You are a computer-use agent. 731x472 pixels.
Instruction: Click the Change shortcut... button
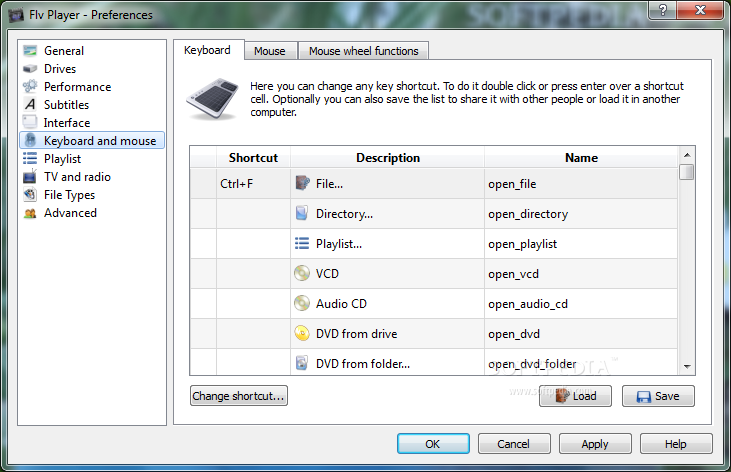click(x=238, y=396)
